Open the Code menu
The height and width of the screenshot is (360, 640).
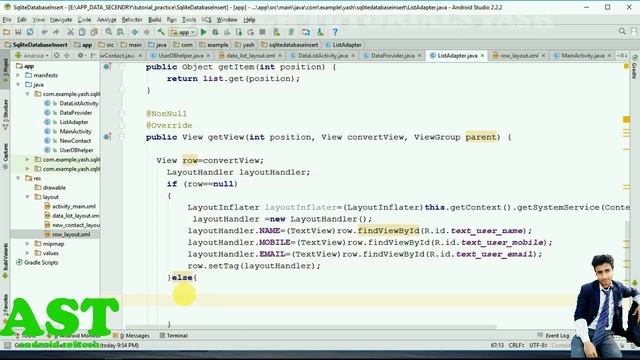[x=84, y=20]
